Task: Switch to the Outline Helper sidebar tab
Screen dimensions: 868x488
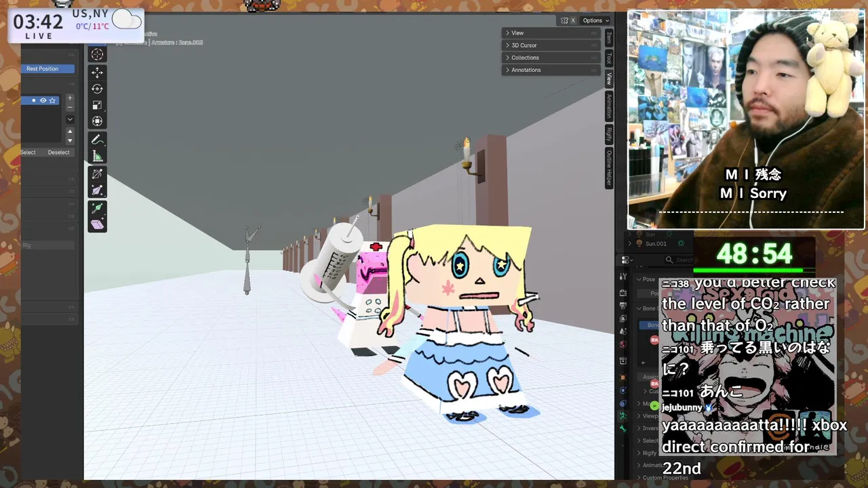Action: pyautogui.click(x=609, y=167)
